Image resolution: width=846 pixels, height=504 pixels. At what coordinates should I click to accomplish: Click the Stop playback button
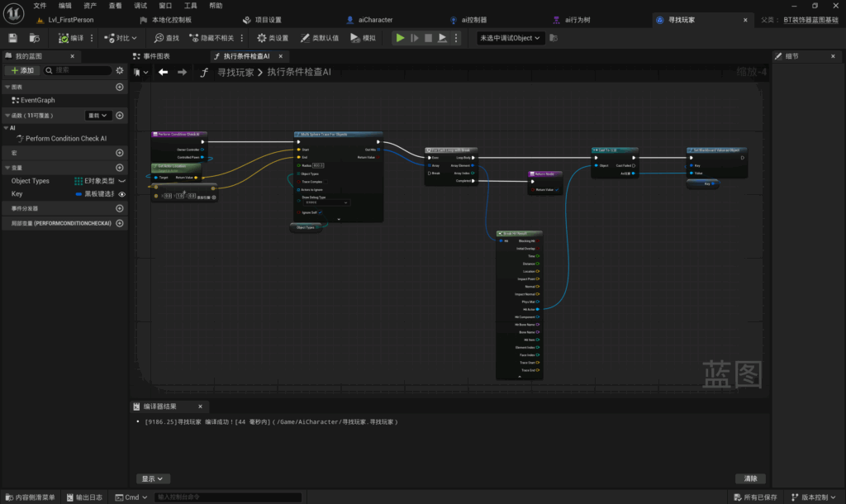pyautogui.click(x=429, y=38)
